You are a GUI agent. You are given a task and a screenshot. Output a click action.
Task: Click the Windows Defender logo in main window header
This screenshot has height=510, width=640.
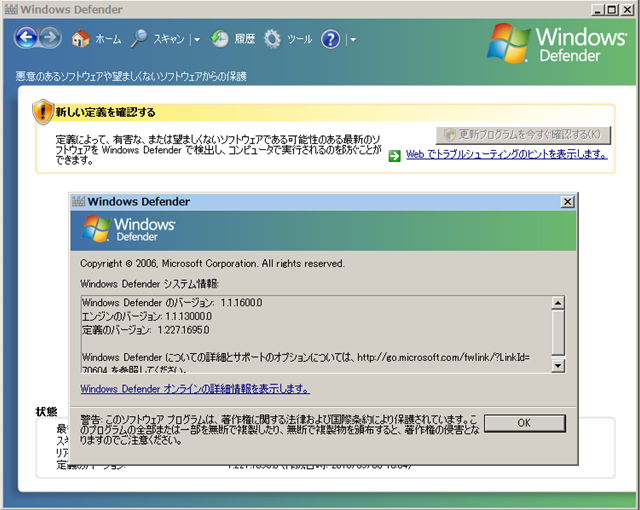[558, 44]
